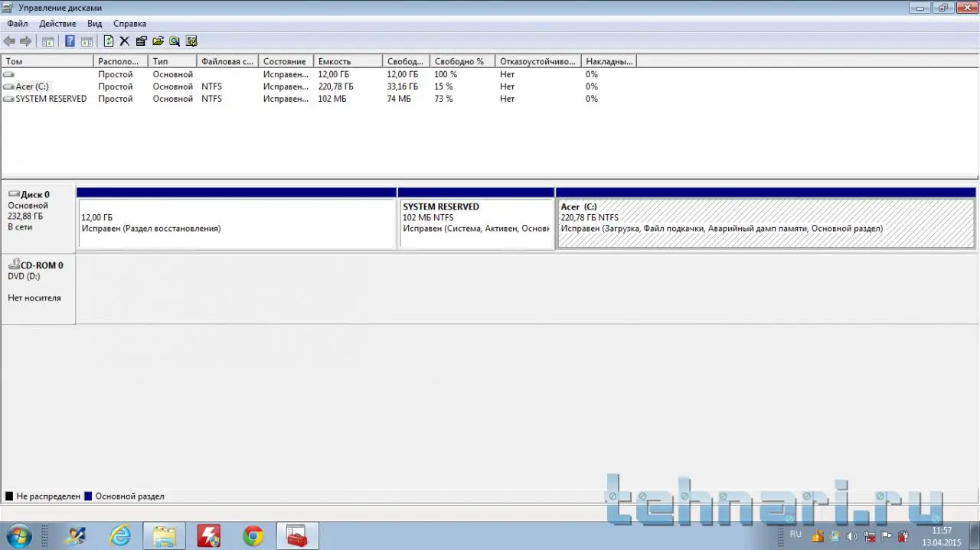Sort by the Накладны... column header
This screenshot has width=980, height=550.
coord(609,61)
